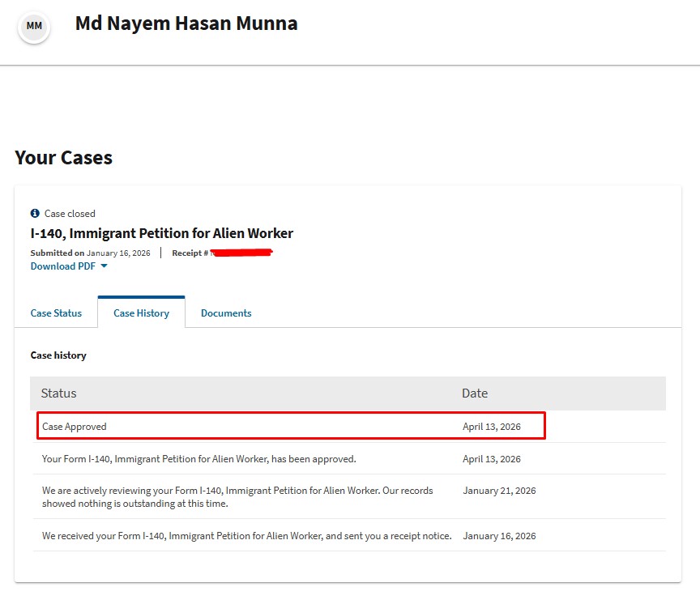Click the Date column header

click(x=475, y=393)
